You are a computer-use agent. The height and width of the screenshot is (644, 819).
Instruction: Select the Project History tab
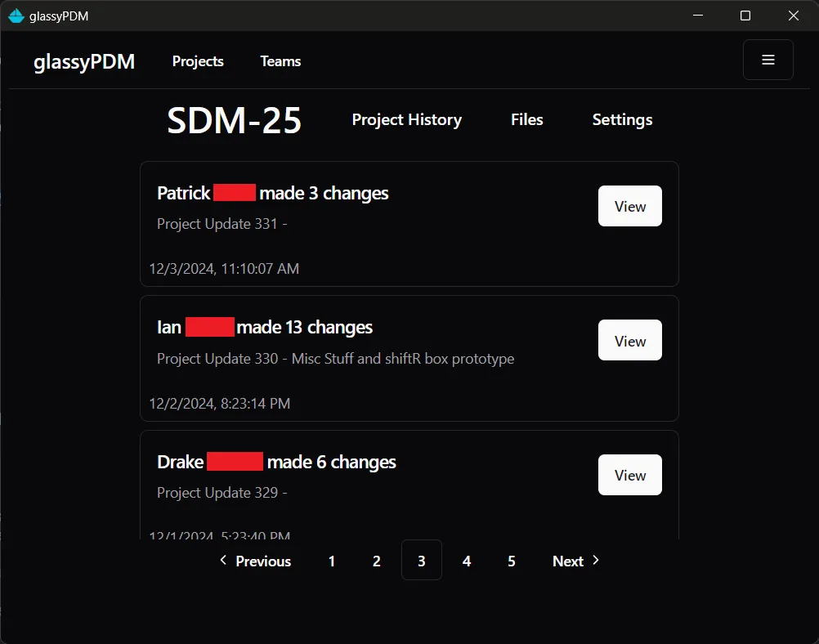(406, 120)
